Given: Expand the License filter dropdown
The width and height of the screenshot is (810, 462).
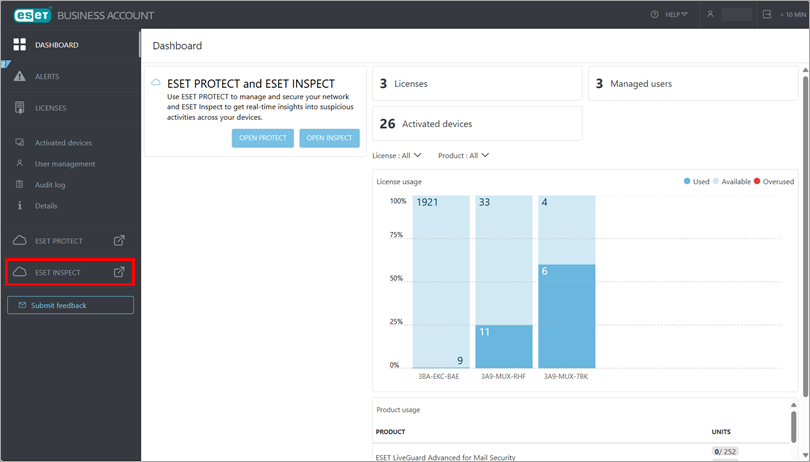Looking at the screenshot, I should coord(397,156).
